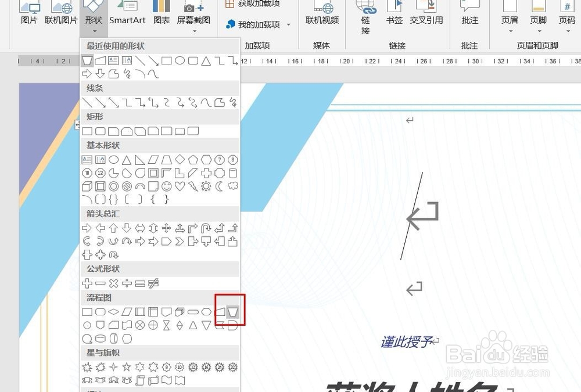This screenshot has height=392, width=581.
Task: Open the Screenshot (屏幕截图) dropdown
Action: (x=193, y=16)
